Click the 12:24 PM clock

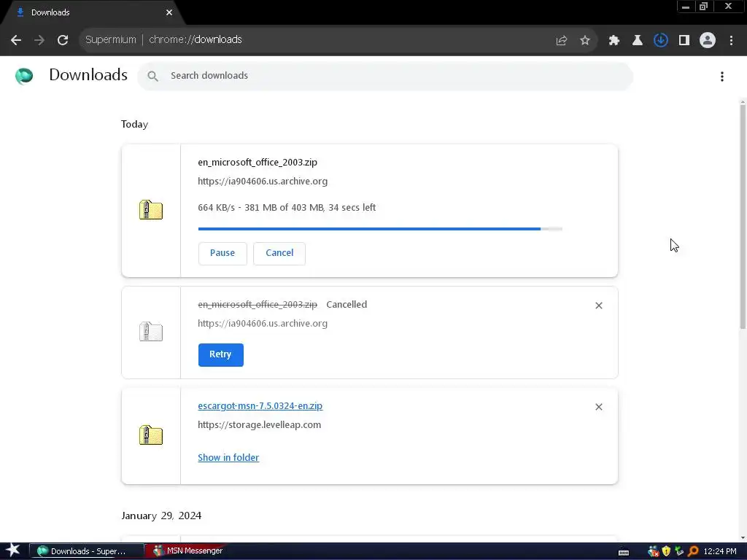pyautogui.click(x=720, y=551)
